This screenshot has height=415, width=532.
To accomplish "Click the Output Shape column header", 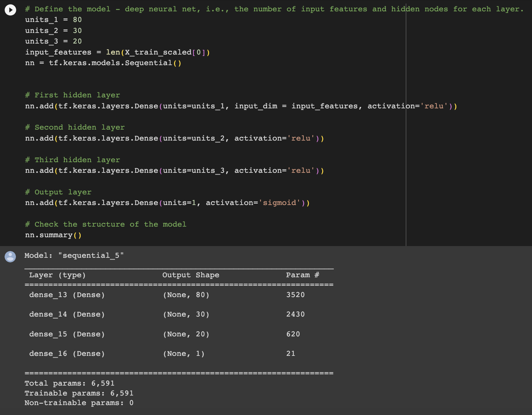I will (x=191, y=275).
